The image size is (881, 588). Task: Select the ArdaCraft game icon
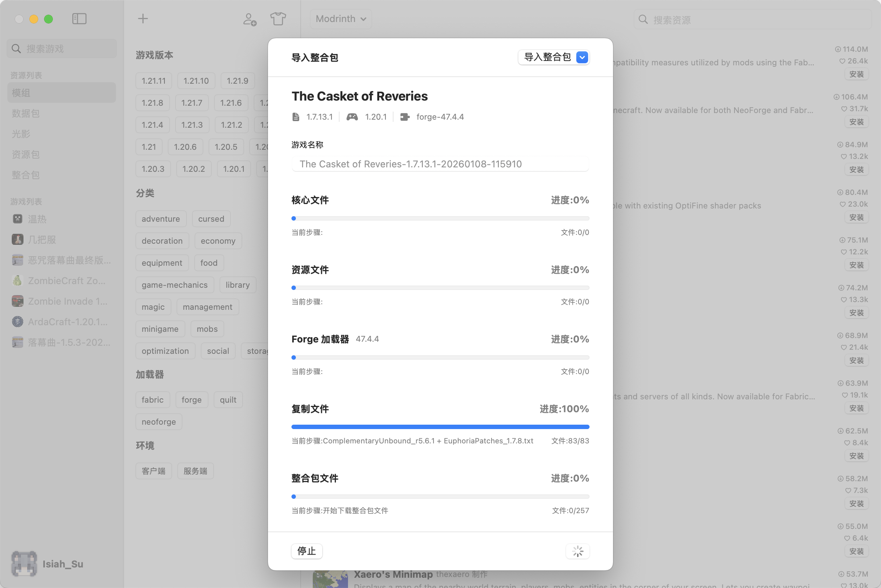18,322
